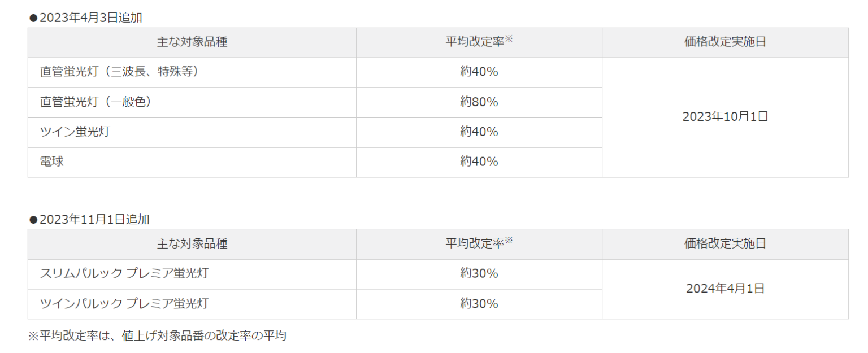
Task: Select the スリムパルック プレミア蛍光灯 cell
Action: pyautogui.click(x=124, y=274)
